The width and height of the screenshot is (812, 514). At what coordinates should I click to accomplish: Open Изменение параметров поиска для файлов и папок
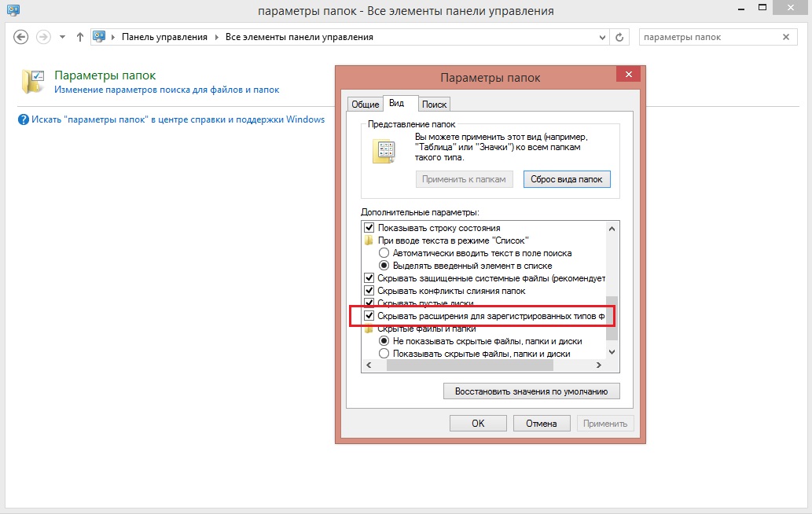click(167, 90)
